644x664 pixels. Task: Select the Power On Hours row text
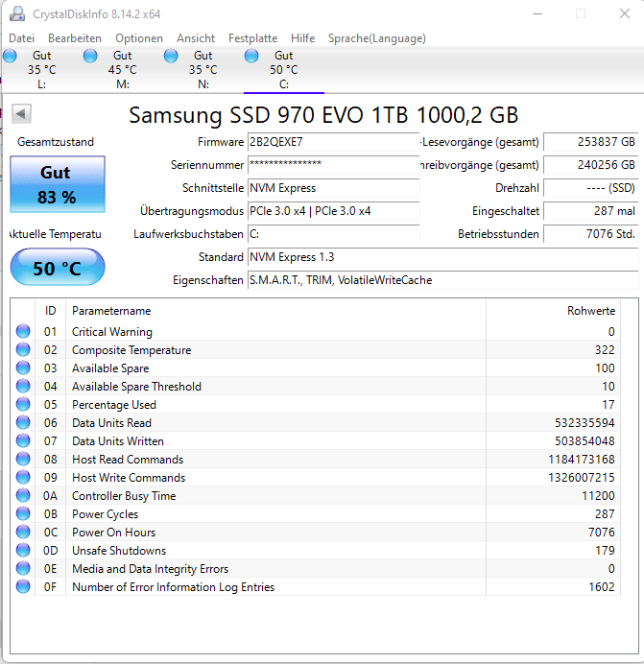point(114,532)
